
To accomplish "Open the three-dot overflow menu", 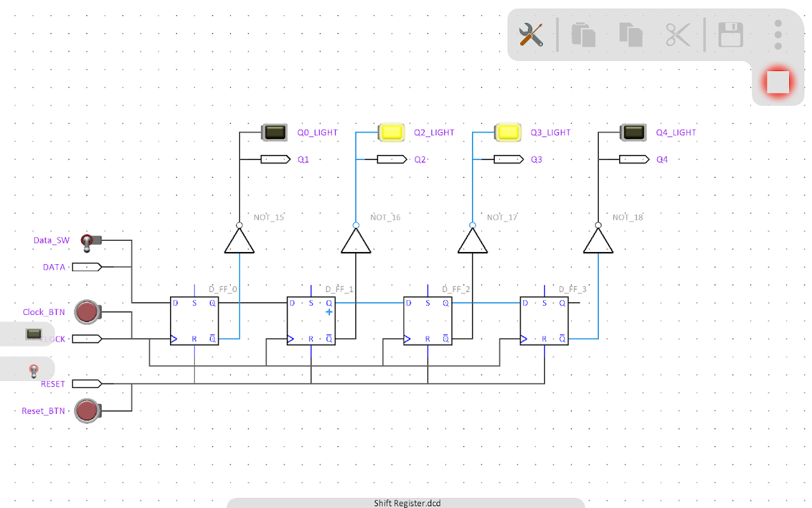I will click(778, 34).
